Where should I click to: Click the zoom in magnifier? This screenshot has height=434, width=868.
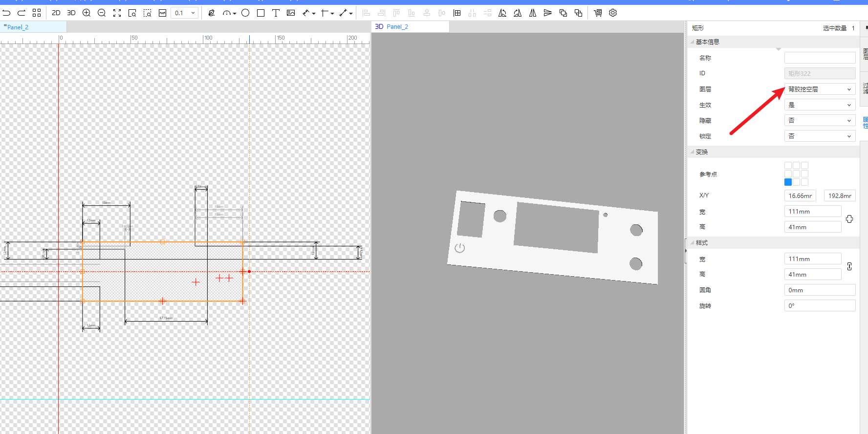tap(87, 13)
